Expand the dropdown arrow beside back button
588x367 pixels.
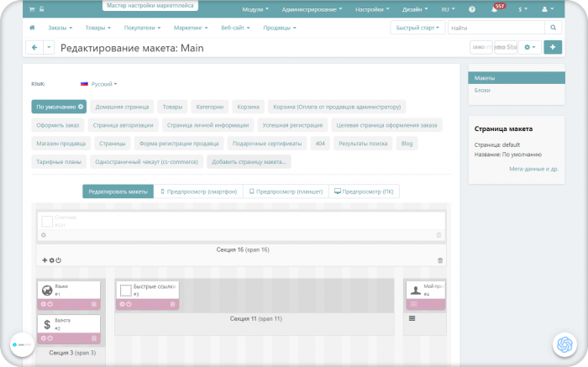click(49, 48)
